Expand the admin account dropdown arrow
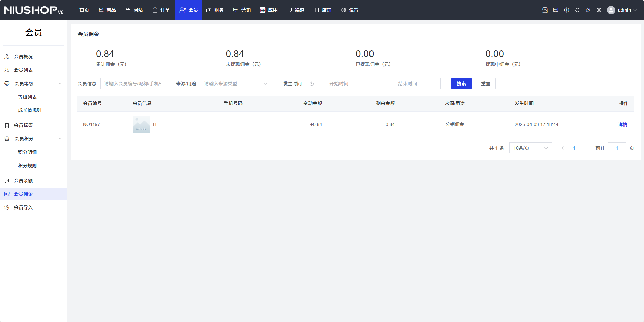This screenshot has width=644, height=322. [x=635, y=10]
